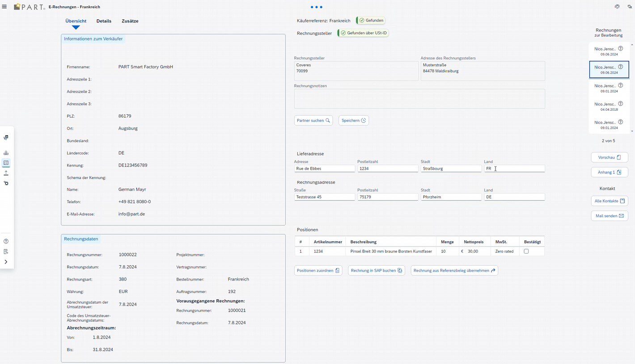Open the Vorschau preview button
Viewport: 635px width, 364px height.
(x=610, y=157)
